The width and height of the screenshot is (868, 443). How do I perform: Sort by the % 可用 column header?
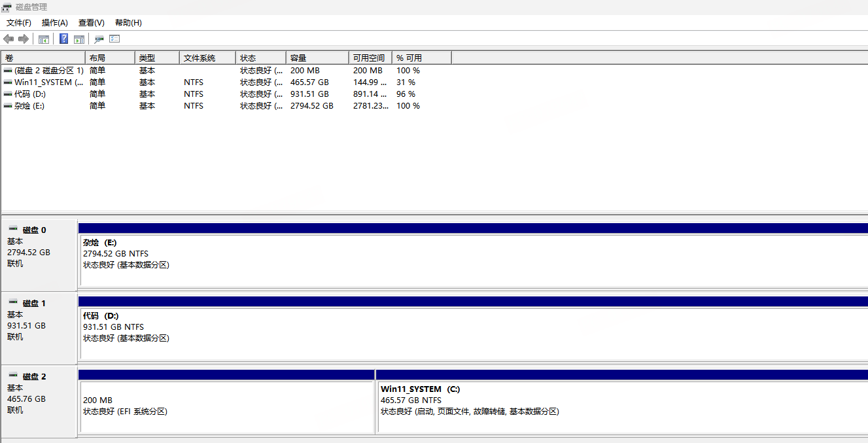[422, 58]
